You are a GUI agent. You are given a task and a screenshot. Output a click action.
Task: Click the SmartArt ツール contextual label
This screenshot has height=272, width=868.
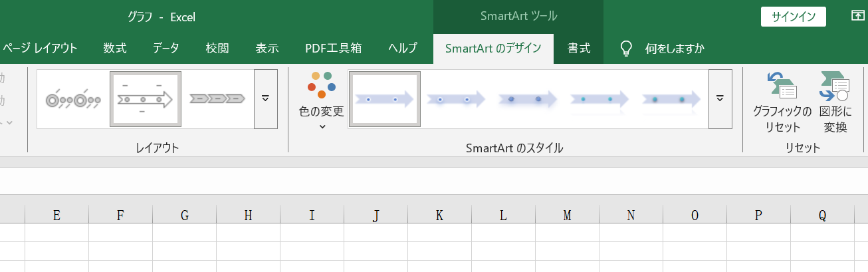pos(518,16)
